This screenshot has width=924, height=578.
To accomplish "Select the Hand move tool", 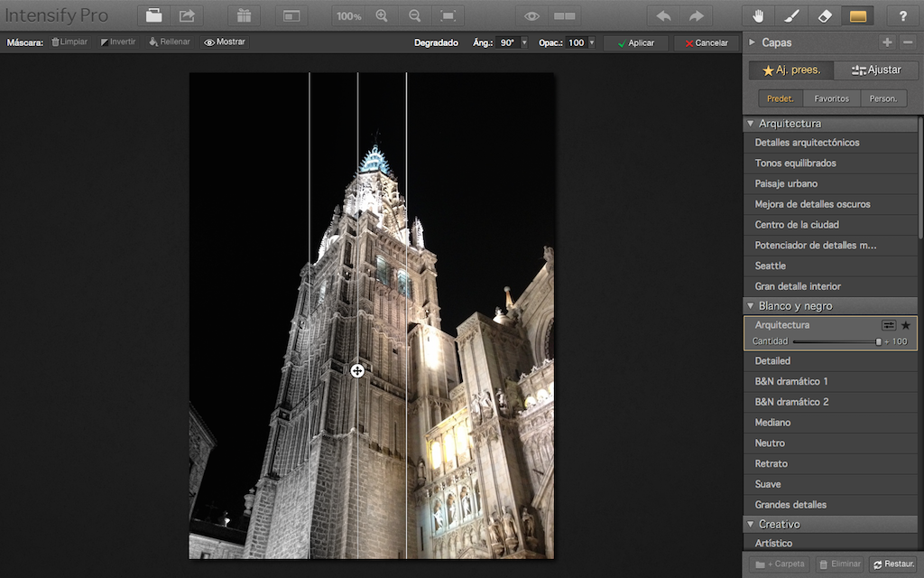I will pos(758,16).
